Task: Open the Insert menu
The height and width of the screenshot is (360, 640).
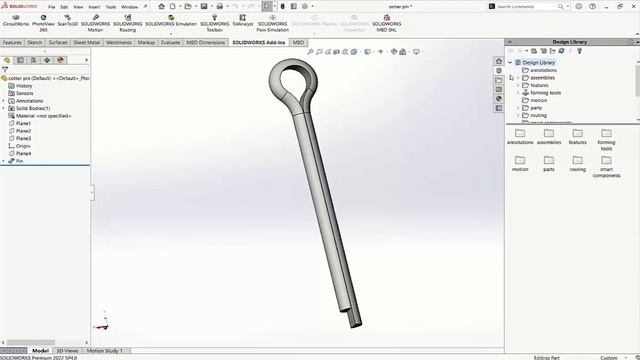Action: click(94, 7)
